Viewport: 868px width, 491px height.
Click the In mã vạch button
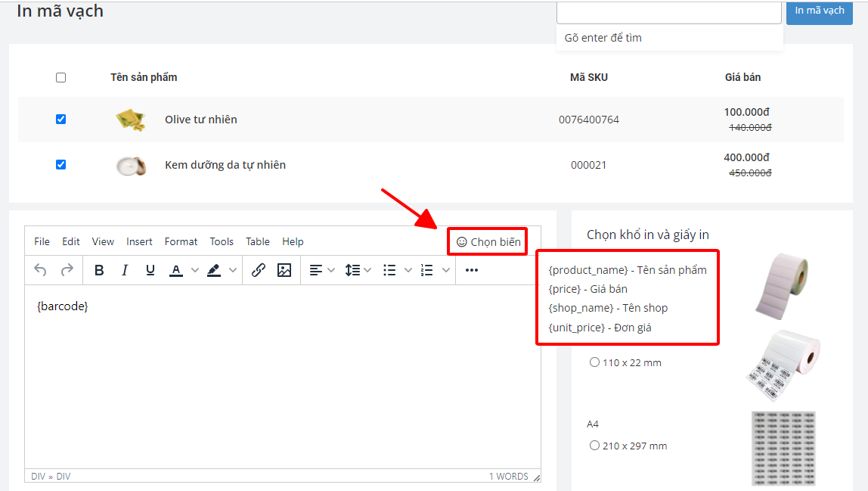click(x=820, y=11)
